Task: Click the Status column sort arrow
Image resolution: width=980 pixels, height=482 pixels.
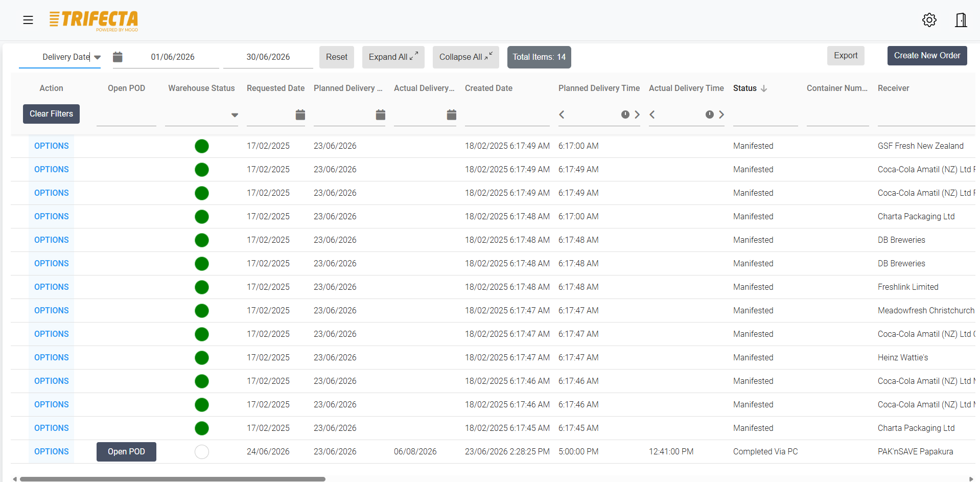Action: [764, 88]
